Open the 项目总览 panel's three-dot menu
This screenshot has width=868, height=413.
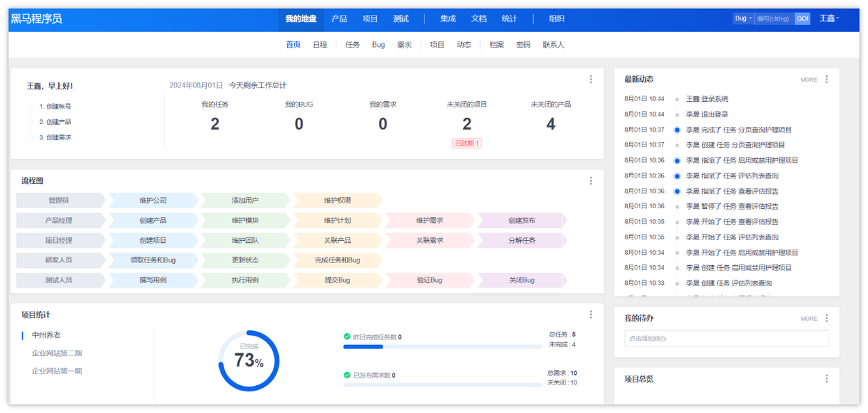[x=826, y=379]
